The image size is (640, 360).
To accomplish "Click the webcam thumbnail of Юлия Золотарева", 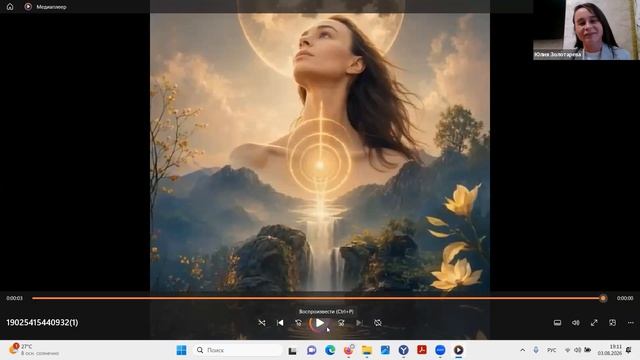I will coord(586,30).
